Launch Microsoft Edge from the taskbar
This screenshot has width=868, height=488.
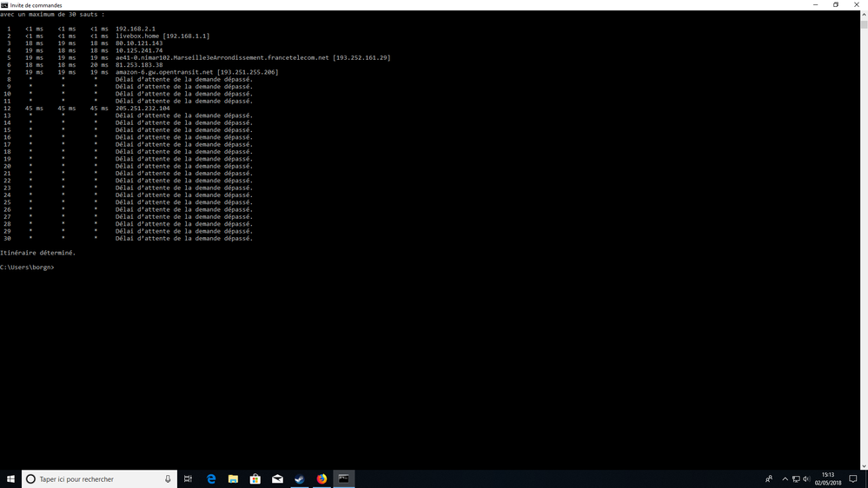[x=211, y=479]
